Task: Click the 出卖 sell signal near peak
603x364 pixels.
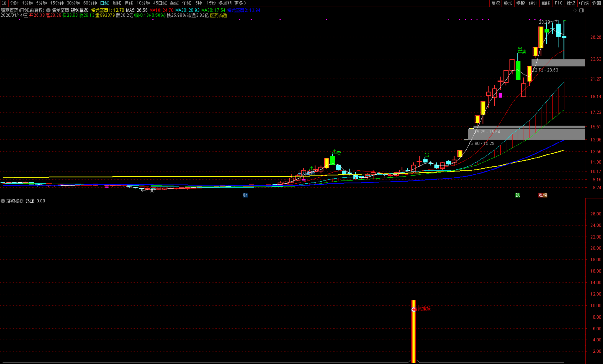Action: coord(522,51)
